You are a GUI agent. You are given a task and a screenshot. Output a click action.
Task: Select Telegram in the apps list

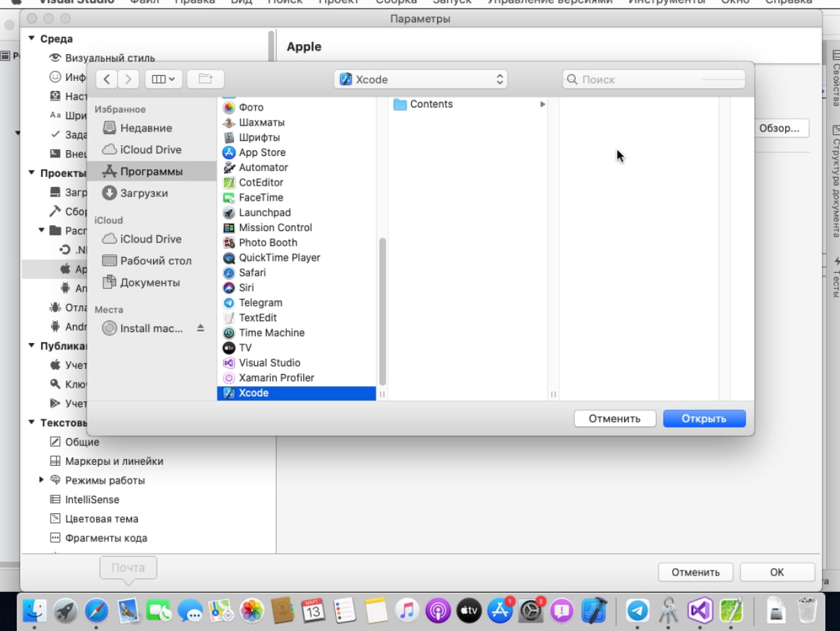point(296,302)
